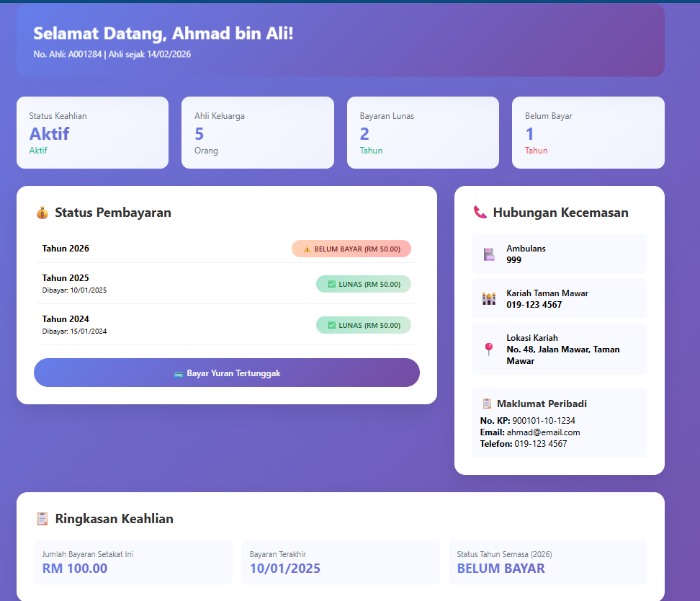Click the warning icon in the BELUM BAYAR badge
Screen dimensions: 700x601
pos(307,249)
